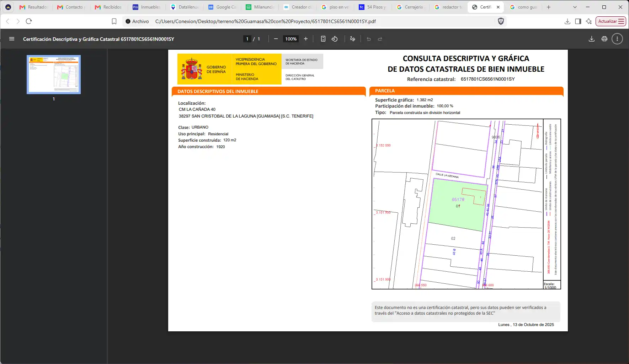Switch to the DataVenues tab
629x364 pixels.
coord(184,7)
